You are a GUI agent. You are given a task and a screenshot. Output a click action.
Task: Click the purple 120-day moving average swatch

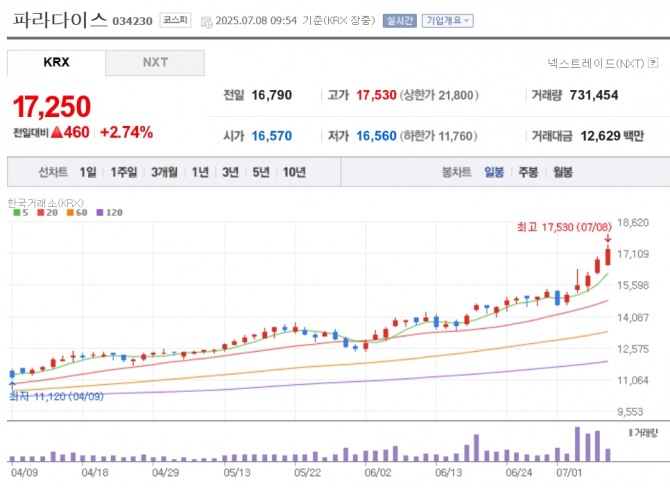pyautogui.click(x=98, y=212)
